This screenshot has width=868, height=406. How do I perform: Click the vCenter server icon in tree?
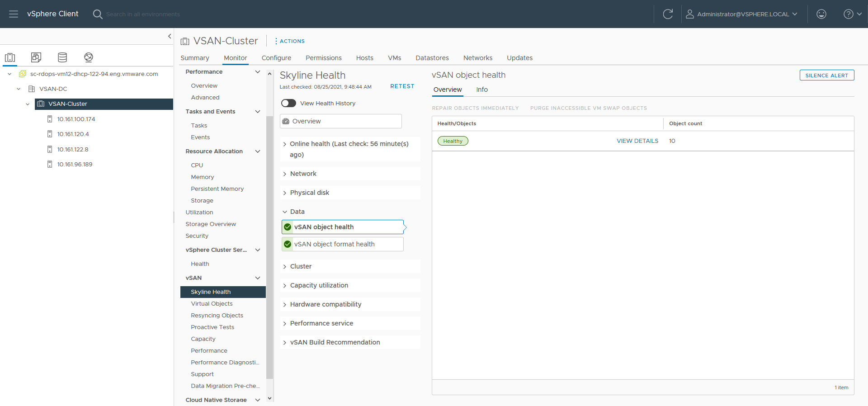coord(23,74)
